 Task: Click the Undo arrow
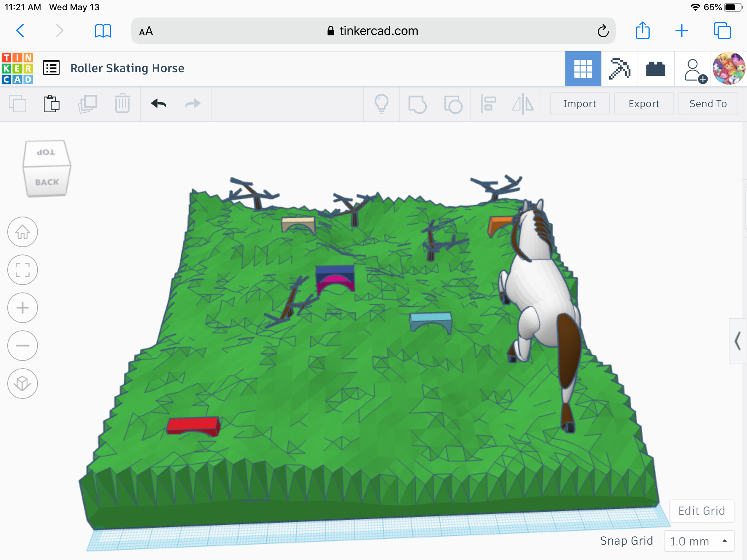pos(159,104)
